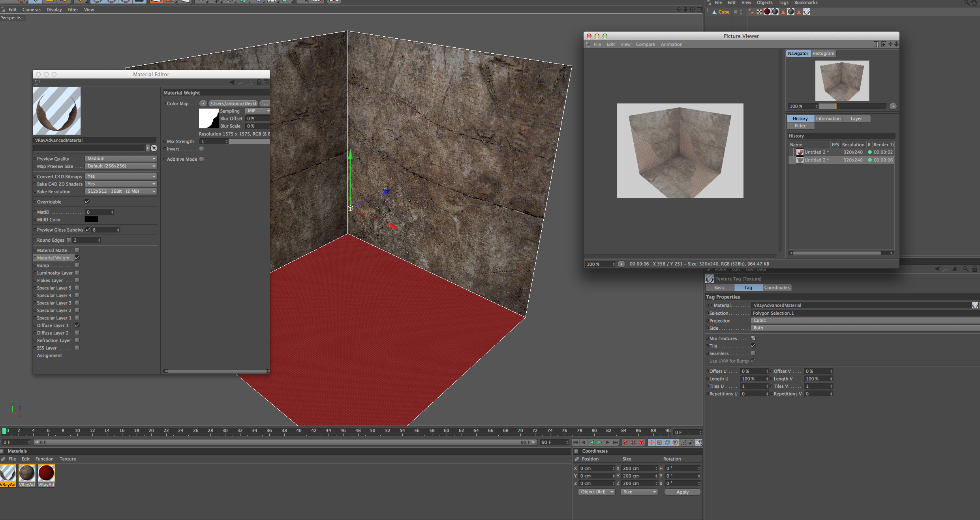Open the Coordinates tab of Texture Tag
Screen dimensions: 980x520
point(777,288)
